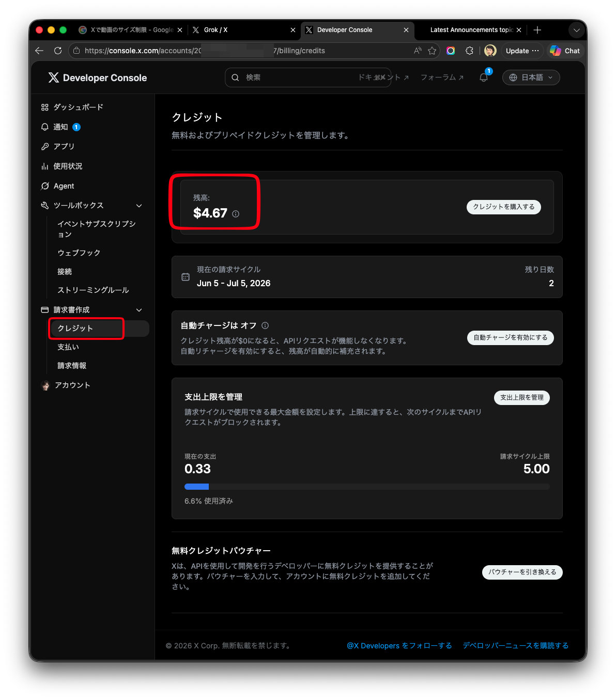Collapse the ツールボックス section chevron
The height and width of the screenshot is (700, 616).
point(139,206)
